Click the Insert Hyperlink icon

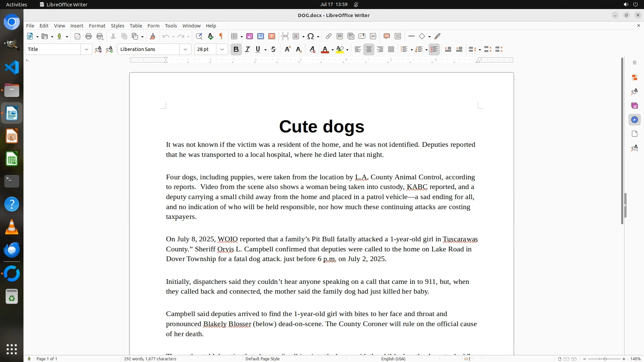(x=329, y=37)
